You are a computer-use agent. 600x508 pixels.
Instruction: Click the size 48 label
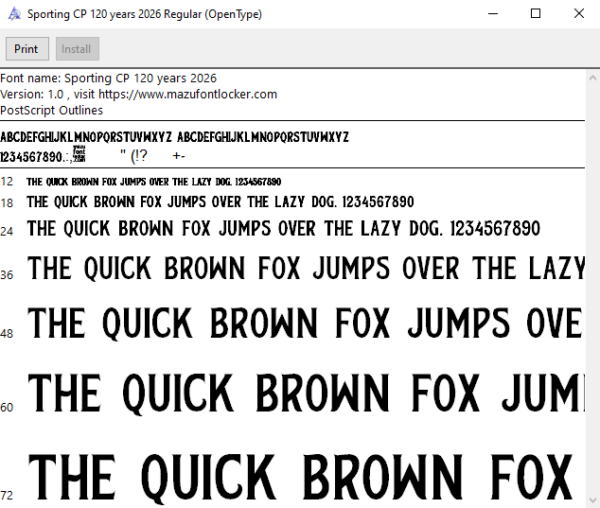(x=7, y=334)
